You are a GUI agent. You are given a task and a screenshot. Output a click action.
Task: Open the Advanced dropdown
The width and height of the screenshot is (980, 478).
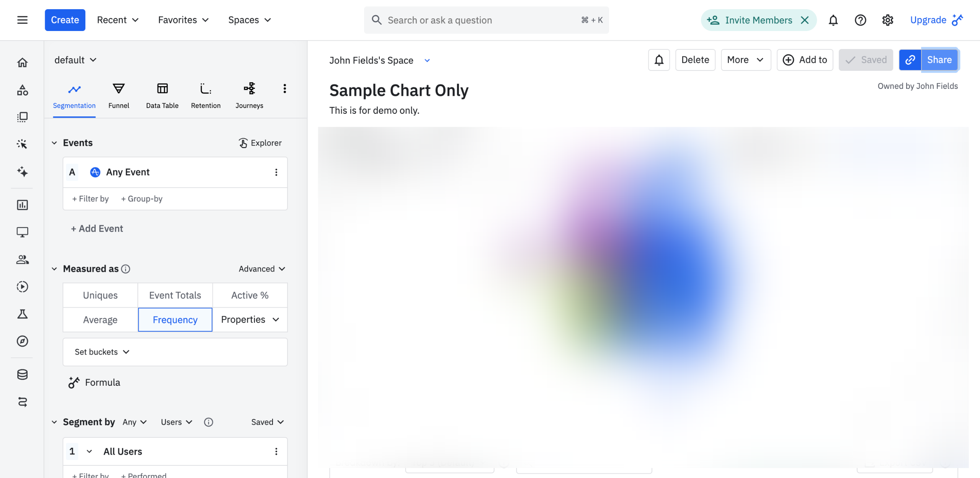click(262, 269)
